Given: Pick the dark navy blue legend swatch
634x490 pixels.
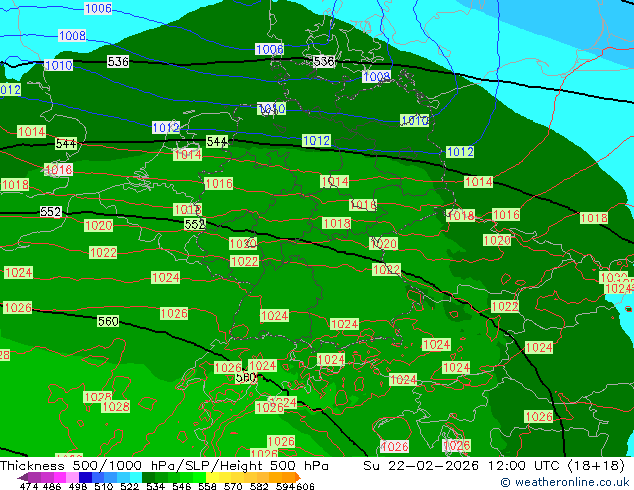Looking at the screenshot, I should tap(85, 477).
